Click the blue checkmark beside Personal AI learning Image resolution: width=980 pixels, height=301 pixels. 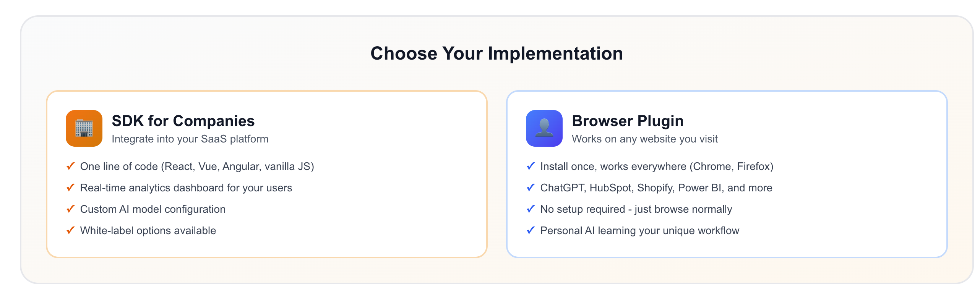531,230
